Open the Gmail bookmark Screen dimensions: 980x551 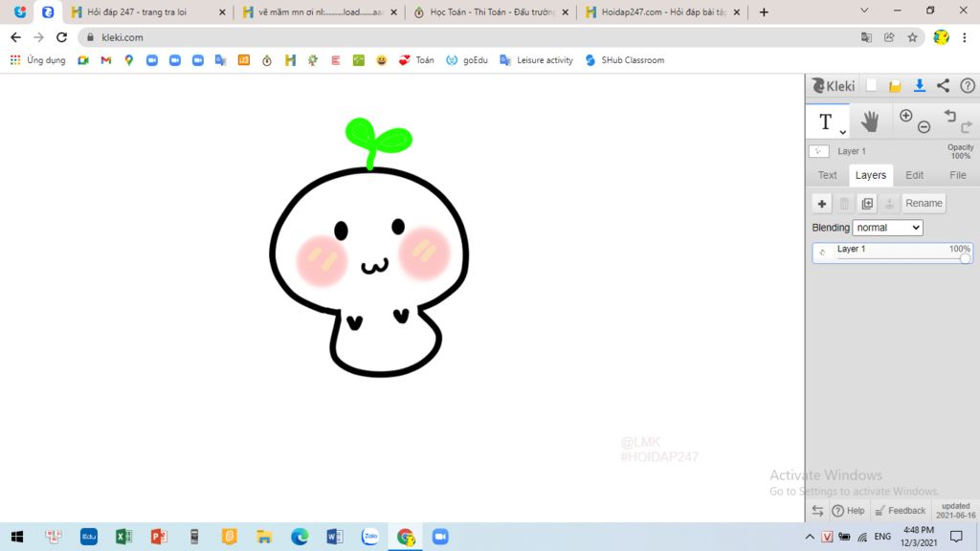click(105, 60)
